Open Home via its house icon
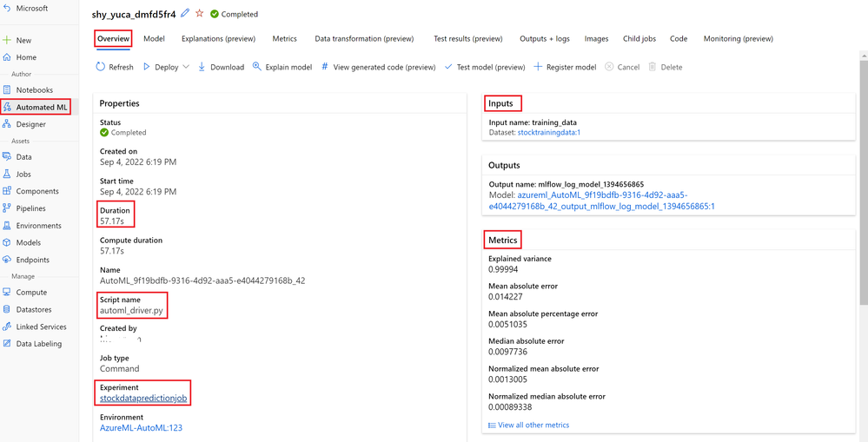This screenshot has width=868, height=442. (7, 57)
